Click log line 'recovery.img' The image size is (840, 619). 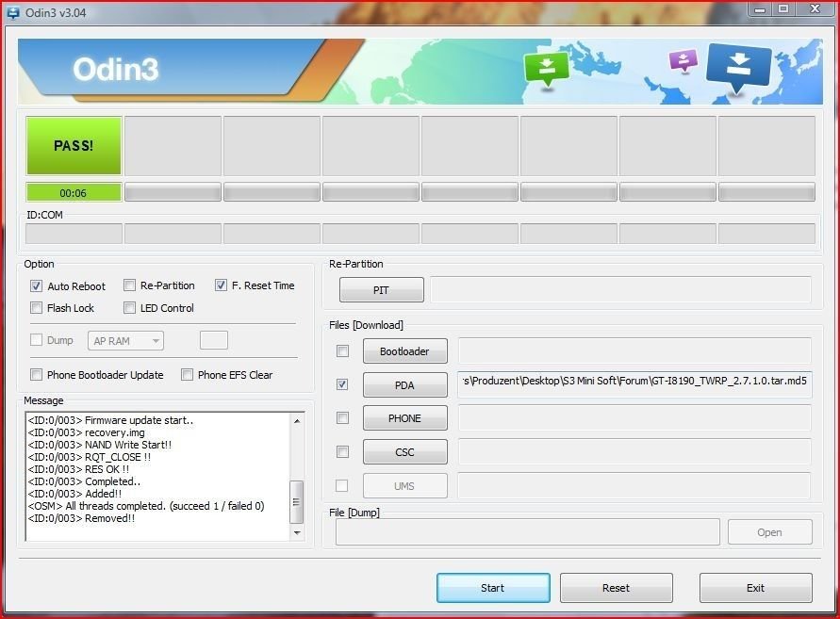pos(86,432)
